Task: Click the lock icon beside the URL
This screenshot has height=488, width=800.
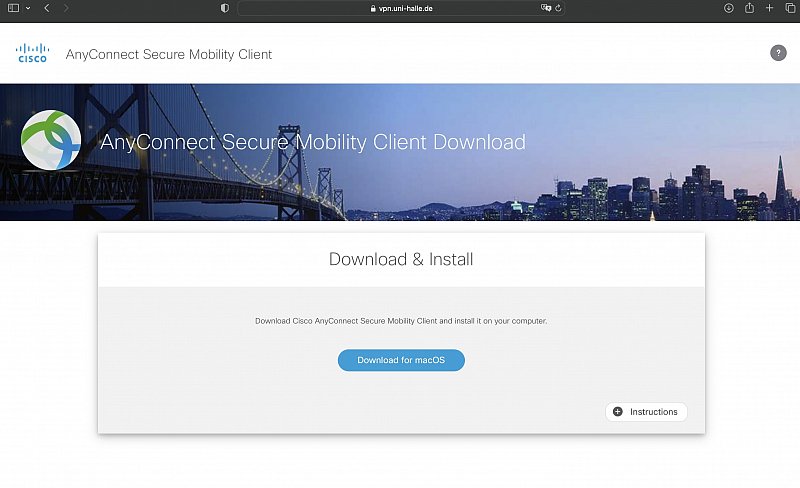Action: point(373,8)
